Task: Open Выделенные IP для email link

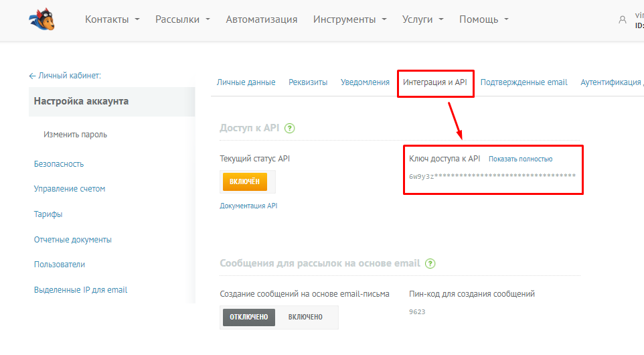Action: (80, 289)
